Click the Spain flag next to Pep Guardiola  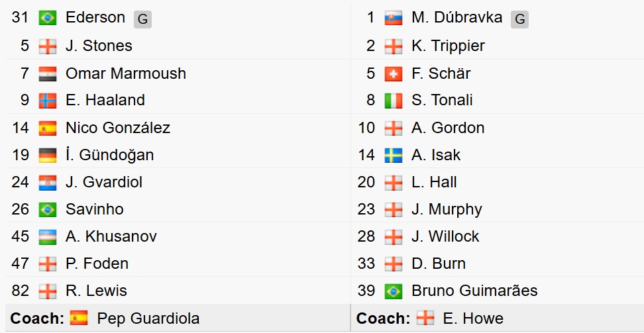click(x=79, y=318)
